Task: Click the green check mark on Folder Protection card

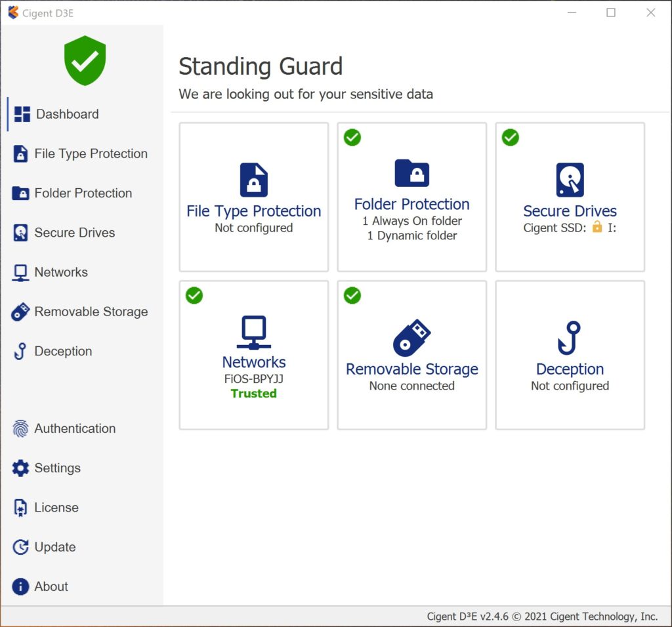Action: 352,138
